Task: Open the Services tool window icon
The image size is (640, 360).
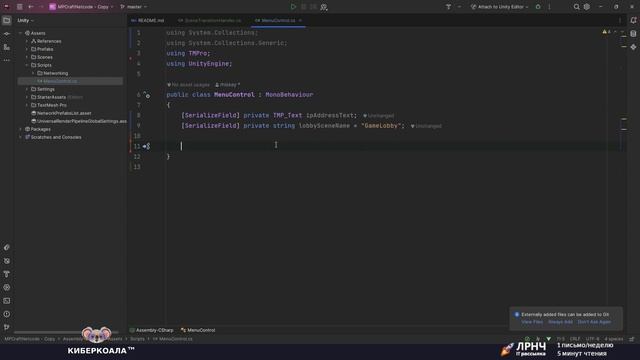Action: [7, 287]
